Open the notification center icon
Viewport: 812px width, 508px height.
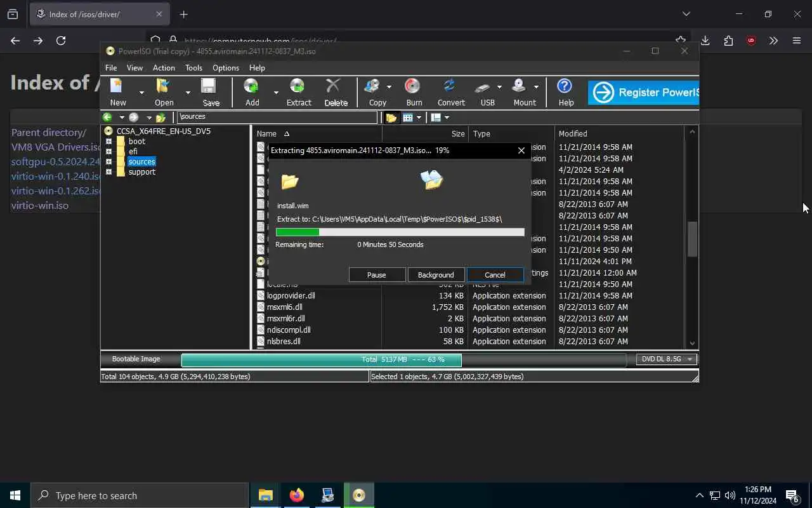[x=792, y=495]
